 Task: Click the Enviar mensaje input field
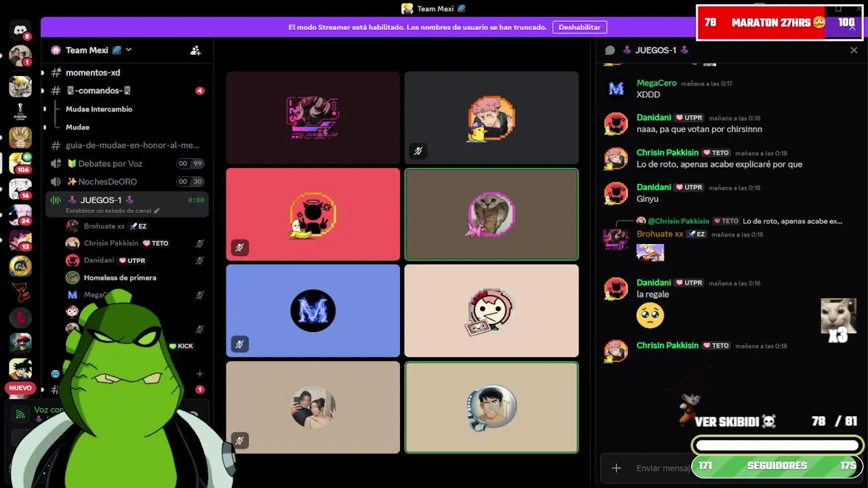[x=663, y=468]
